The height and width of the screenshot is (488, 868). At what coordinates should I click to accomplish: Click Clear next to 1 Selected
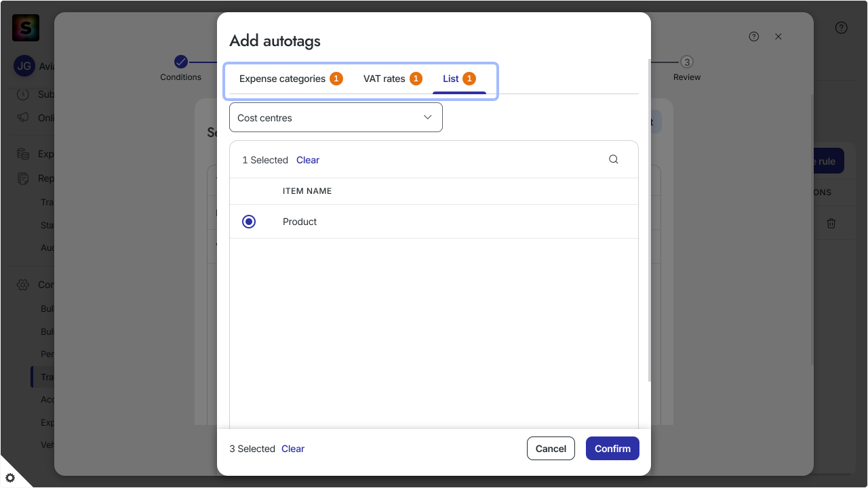(x=308, y=160)
